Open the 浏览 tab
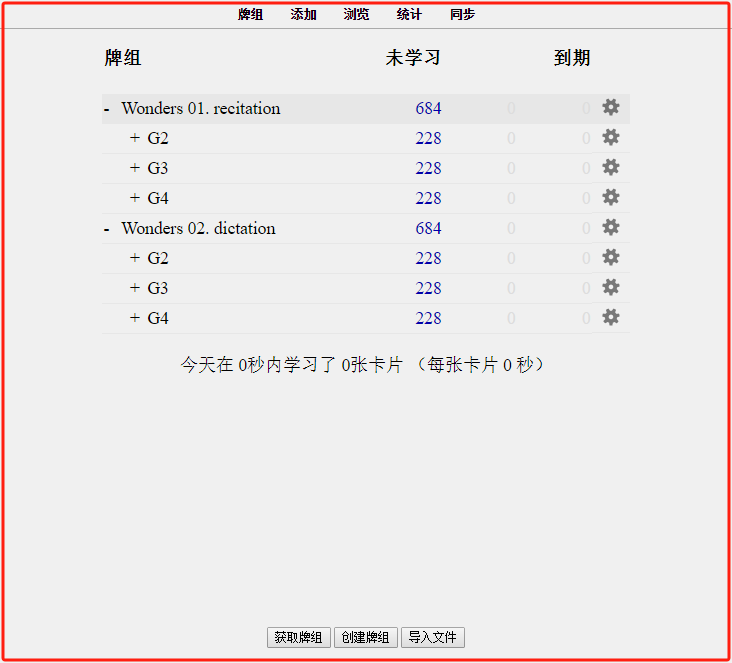This screenshot has width=732, height=663. (x=356, y=14)
